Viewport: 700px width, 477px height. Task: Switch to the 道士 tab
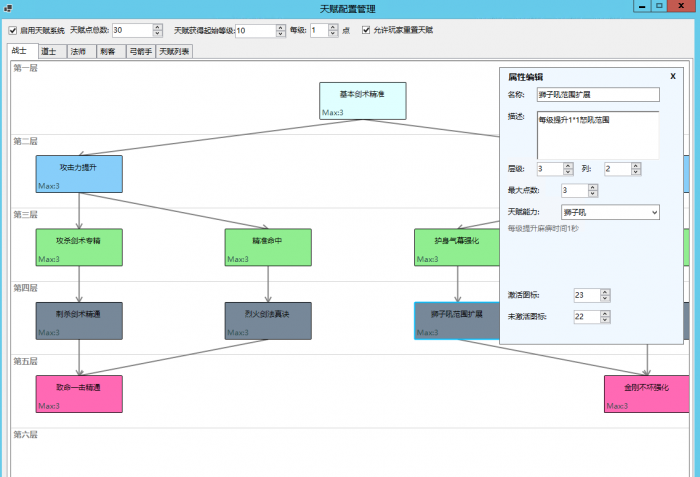pos(48,51)
